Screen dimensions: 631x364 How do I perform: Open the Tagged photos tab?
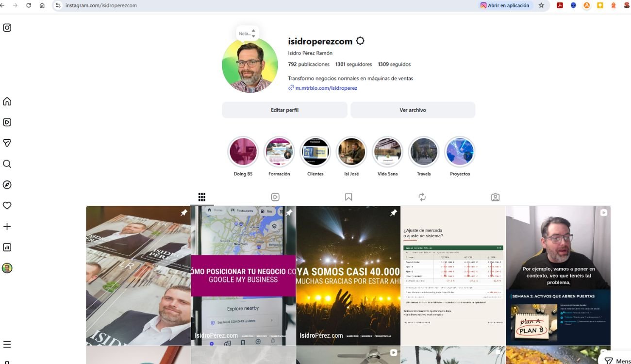(495, 197)
